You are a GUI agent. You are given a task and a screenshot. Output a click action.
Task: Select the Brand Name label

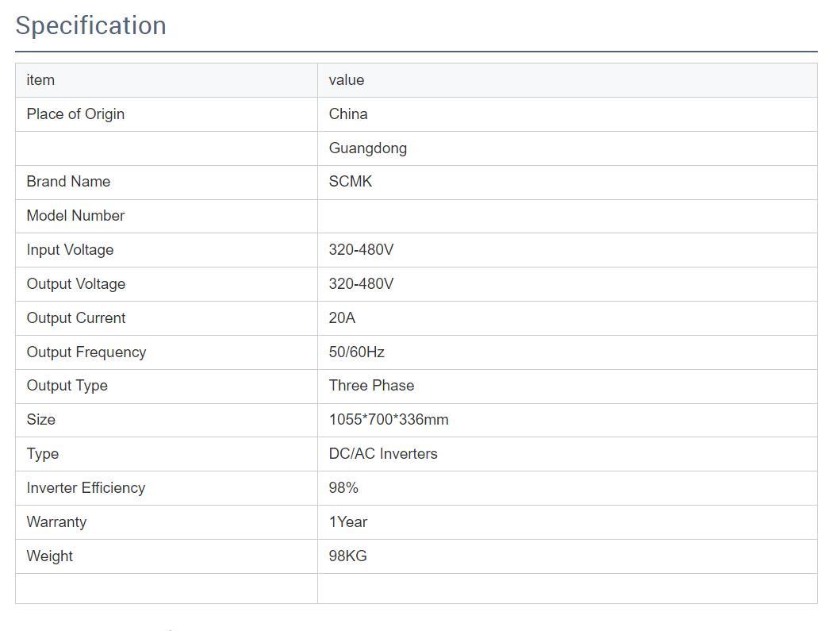[x=68, y=182]
